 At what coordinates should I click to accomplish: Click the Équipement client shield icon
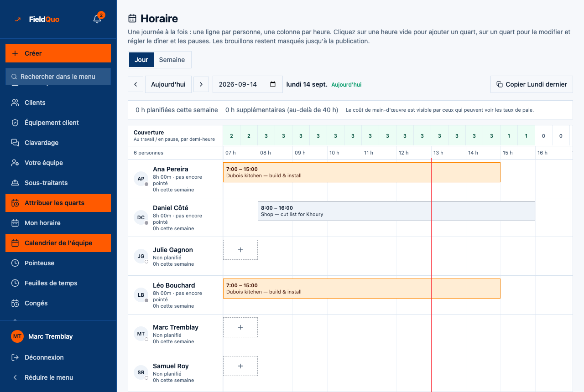[15, 123]
